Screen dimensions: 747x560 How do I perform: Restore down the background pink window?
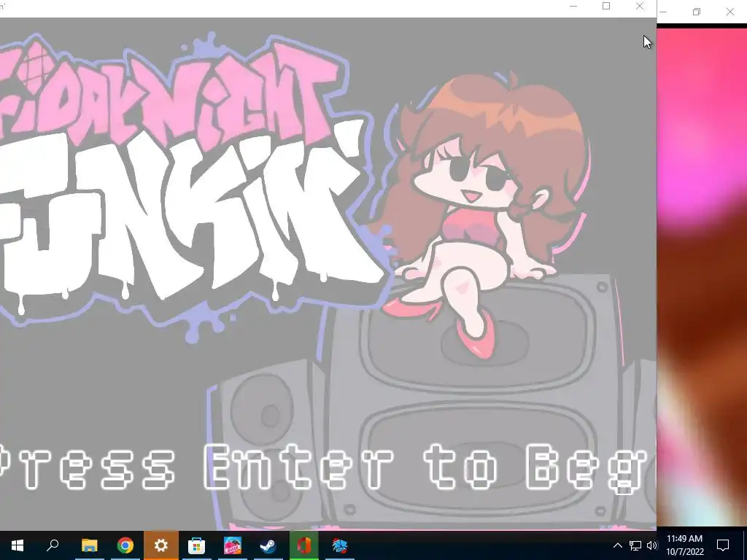(697, 12)
